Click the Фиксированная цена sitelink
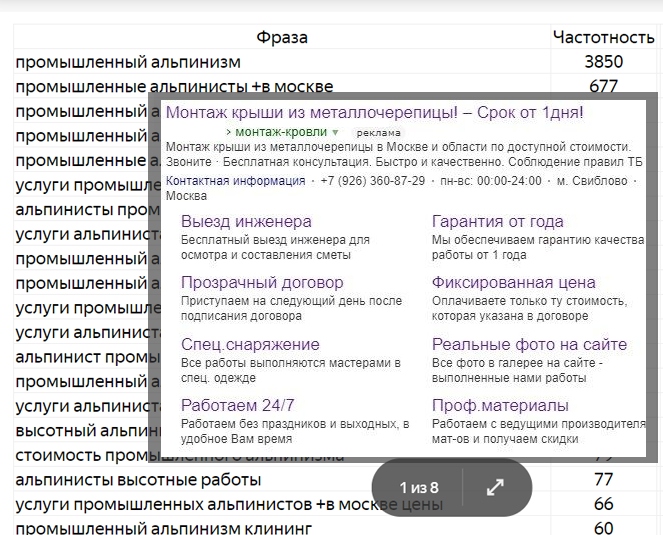Image resolution: width=663 pixels, height=535 pixels. click(x=513, y=283)
